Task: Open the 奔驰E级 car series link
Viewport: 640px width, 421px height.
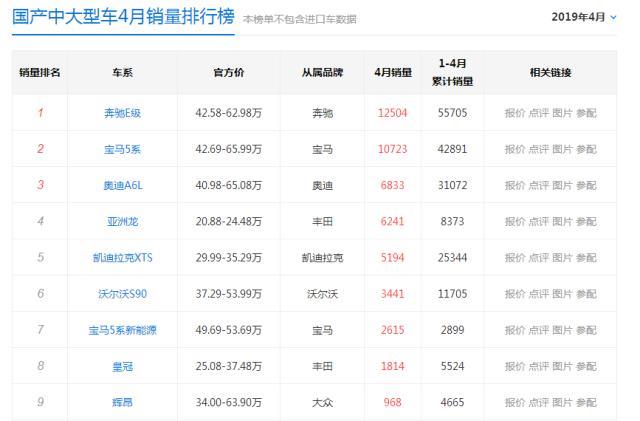Action: 122,113
